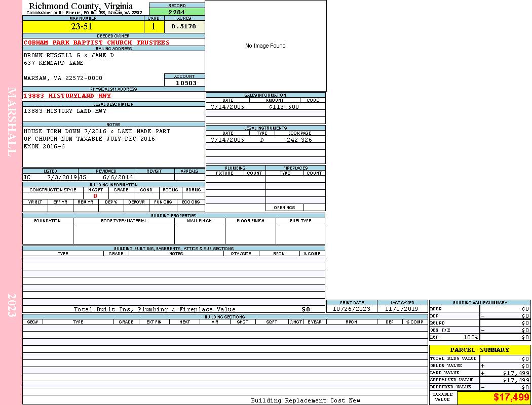Click the book/page entry 242 326

click(x=299, y=140)
